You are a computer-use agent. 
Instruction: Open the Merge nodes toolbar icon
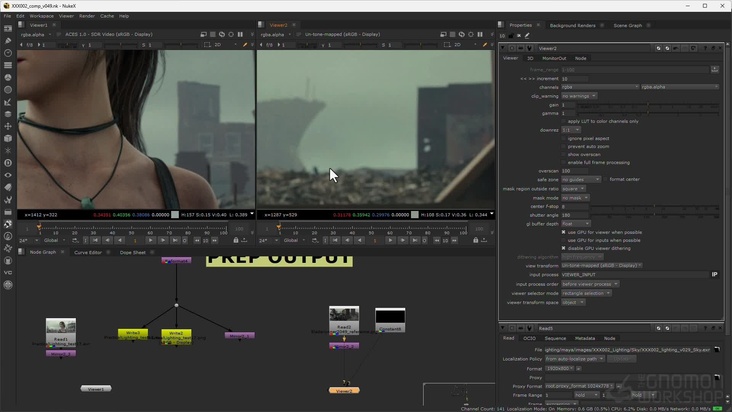click(8, 114)
